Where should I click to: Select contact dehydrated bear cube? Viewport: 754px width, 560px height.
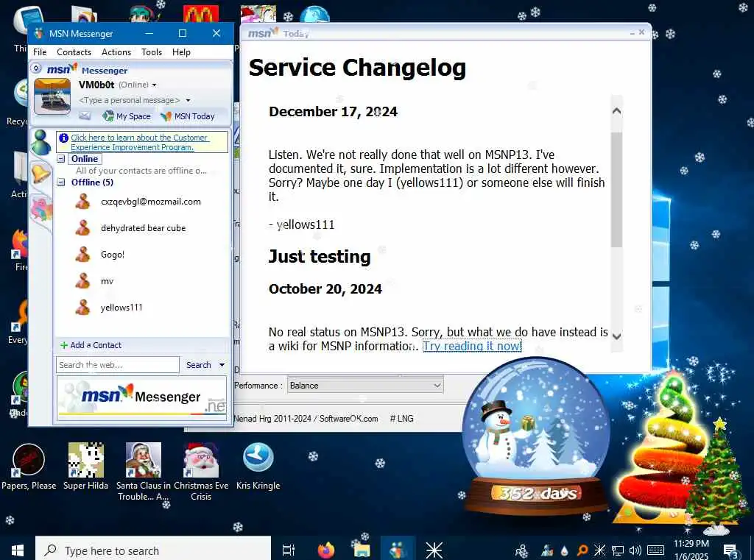143,228
